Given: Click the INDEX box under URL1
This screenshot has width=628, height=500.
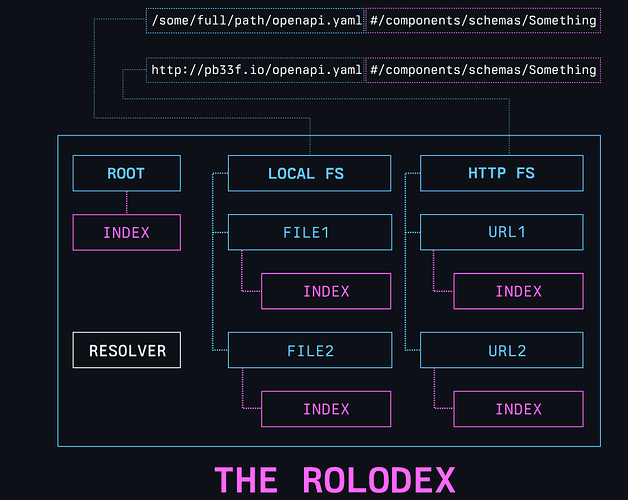Looking at the screenshot, I should coord(518,291).
